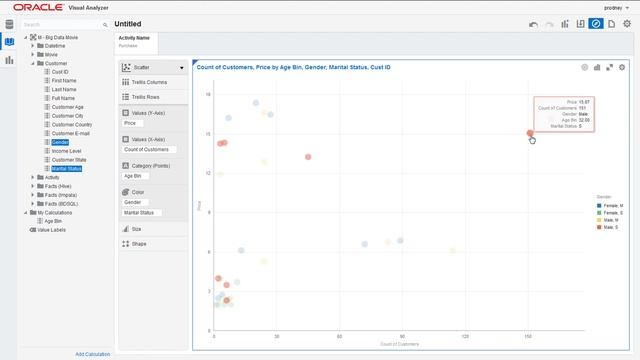
Task: Collapse the My Calculations folder
Action: [x=26, y=213]
